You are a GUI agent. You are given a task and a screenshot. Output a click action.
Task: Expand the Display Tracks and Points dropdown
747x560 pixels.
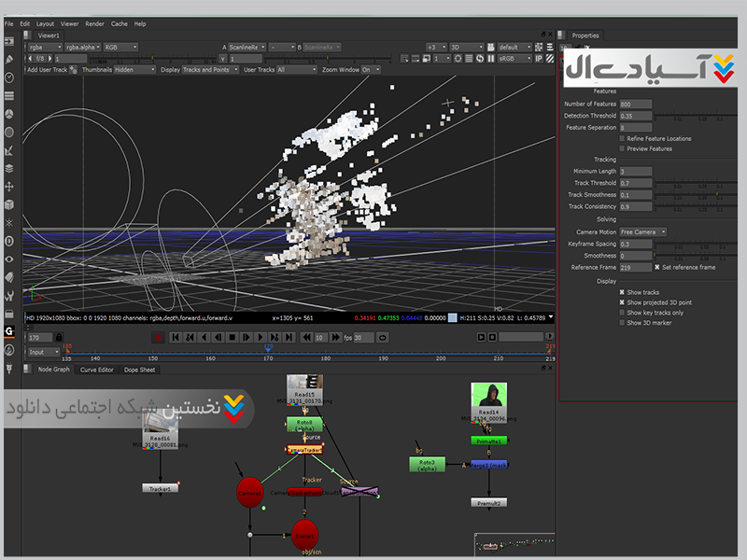(211, 69)
